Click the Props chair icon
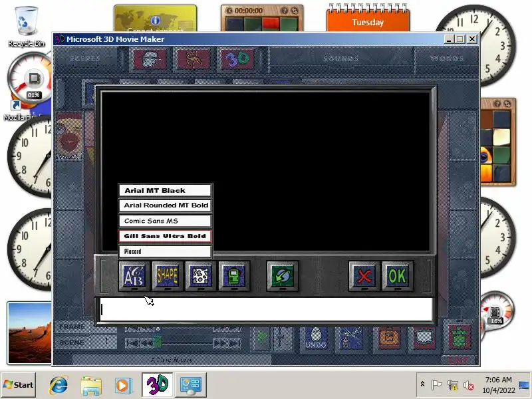 (193, 59)
